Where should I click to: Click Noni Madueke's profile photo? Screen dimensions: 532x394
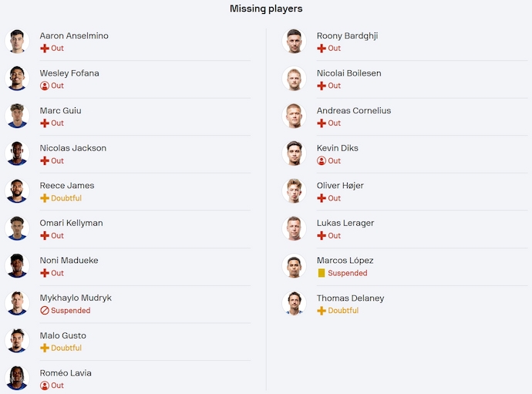click(17, 266)
